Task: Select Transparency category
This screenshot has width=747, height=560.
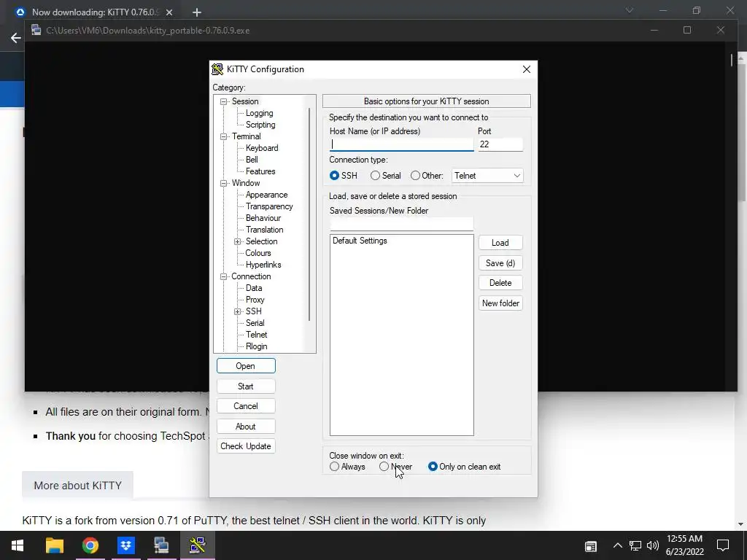Action: pos(269,206)
